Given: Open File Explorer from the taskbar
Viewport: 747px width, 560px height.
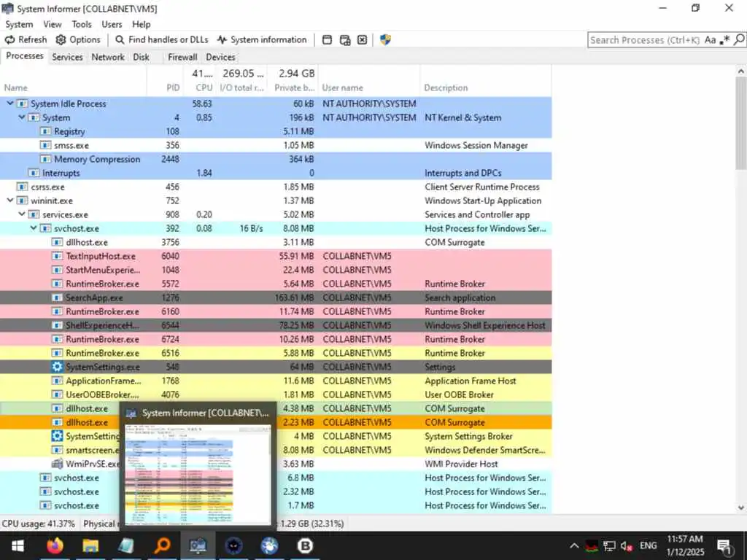Looking at the screenshot, I should point(90,545).
